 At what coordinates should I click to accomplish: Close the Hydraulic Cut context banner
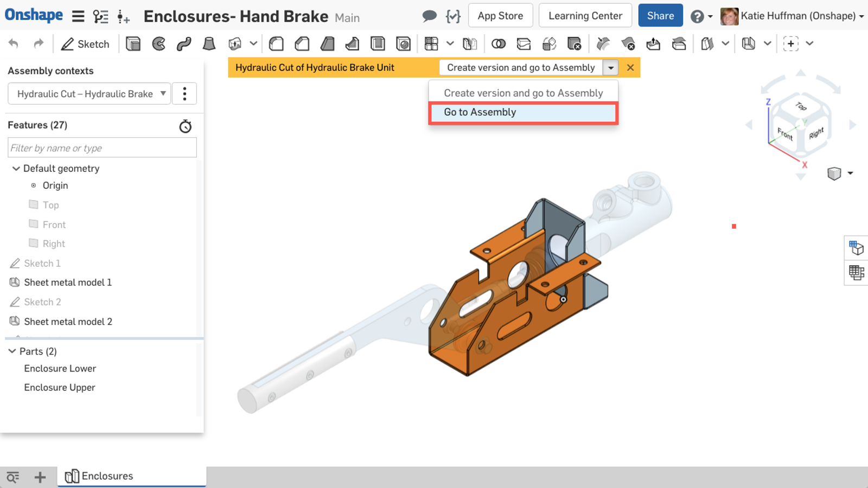click(630, 68)
